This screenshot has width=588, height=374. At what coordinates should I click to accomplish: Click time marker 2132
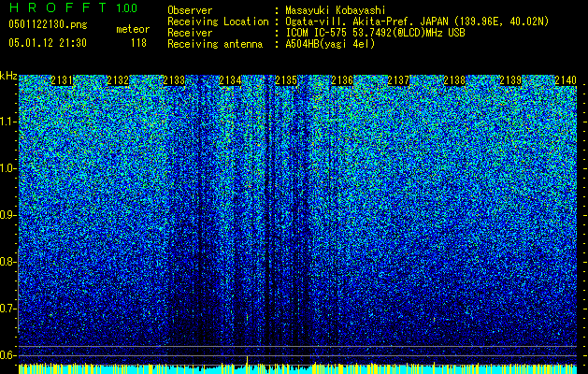point(118,80)
